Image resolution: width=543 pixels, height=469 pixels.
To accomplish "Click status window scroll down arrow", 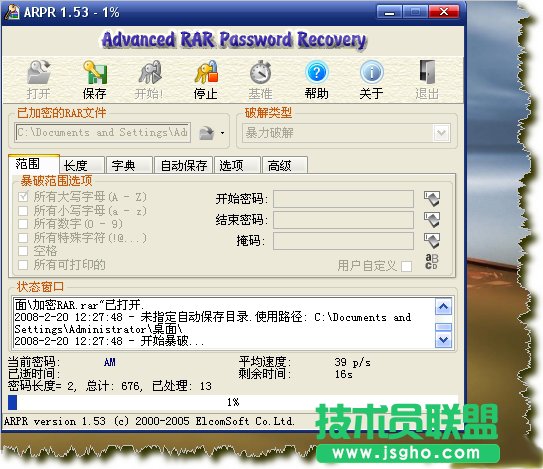I will [443, 339].
